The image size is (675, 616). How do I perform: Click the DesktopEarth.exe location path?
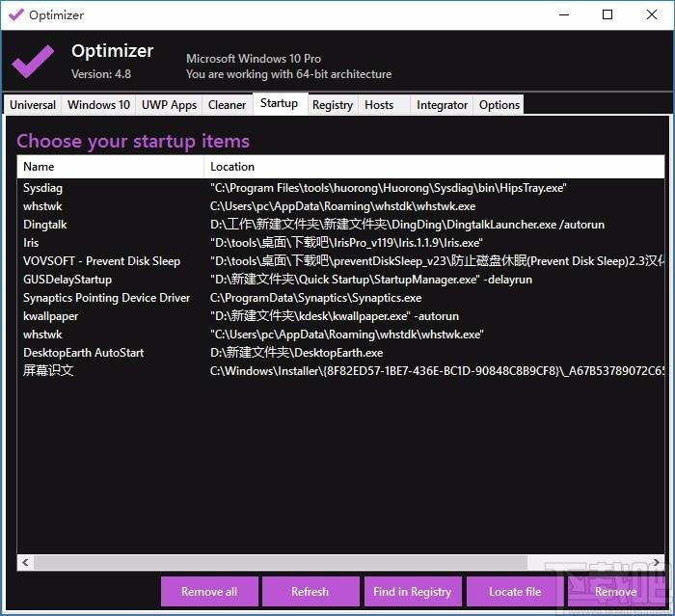click(x=297, y=353)
